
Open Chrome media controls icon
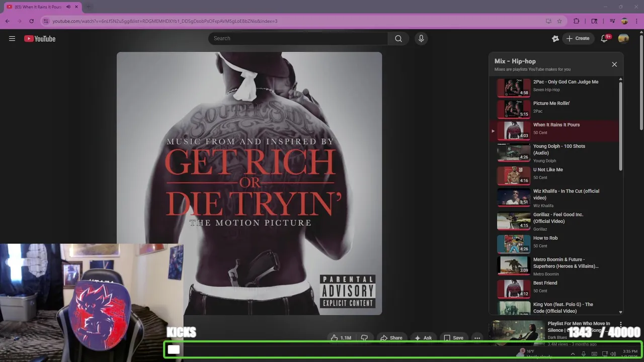coord(612,21)
